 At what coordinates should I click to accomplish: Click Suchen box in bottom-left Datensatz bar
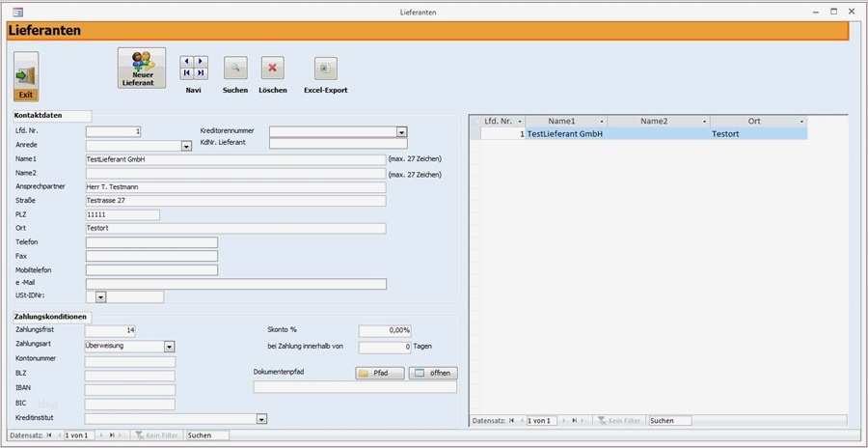pos(207,435)
